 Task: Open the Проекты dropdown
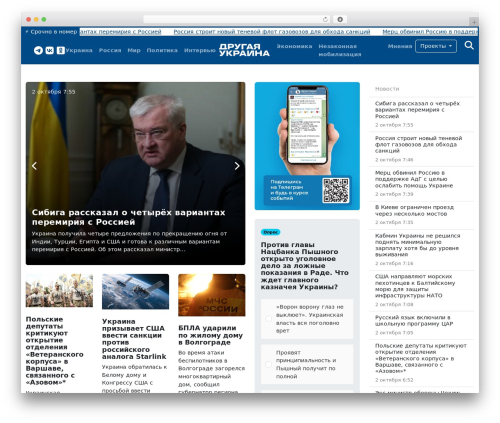coord(436,46)
